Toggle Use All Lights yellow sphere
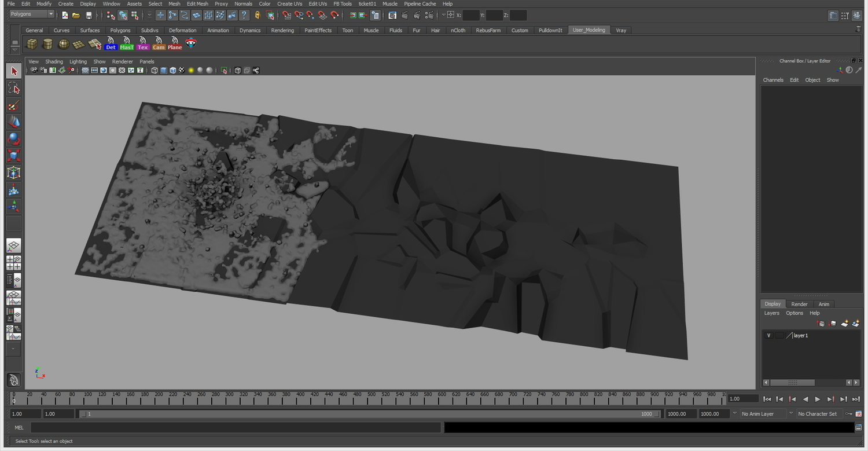This screenshot has height=451, width=868. click(x=191, y=71)
